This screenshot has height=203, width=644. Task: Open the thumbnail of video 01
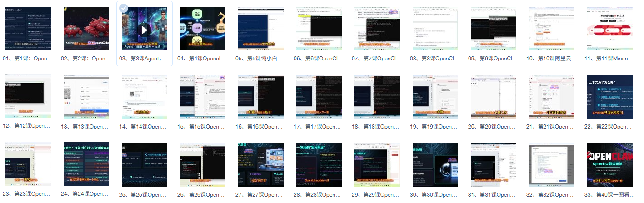point(28,29)
